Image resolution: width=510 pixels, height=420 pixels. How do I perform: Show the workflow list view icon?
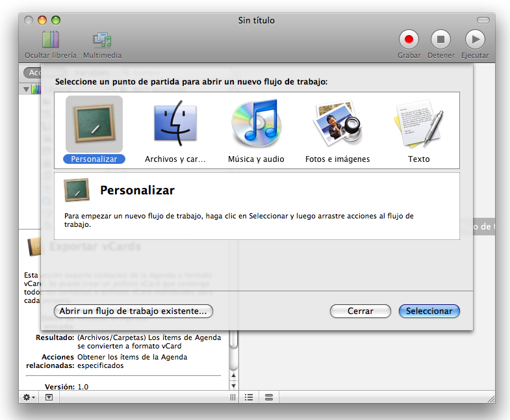pyautogui.click(x=249, y=397)
